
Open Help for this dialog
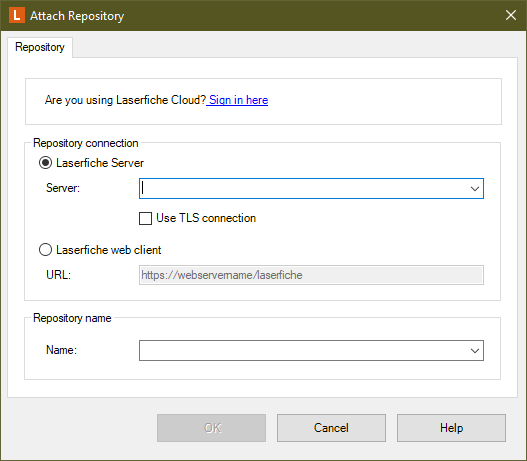click(x=451, y=428)
